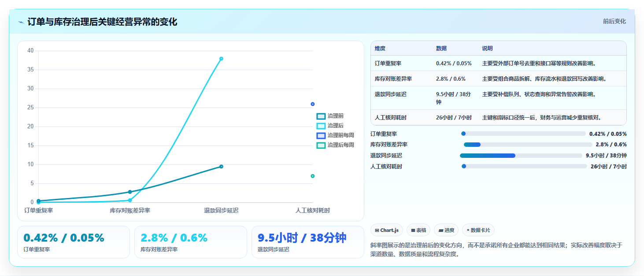
Task: Click the 26 point for 治理前每周
Action: [313, 104]
